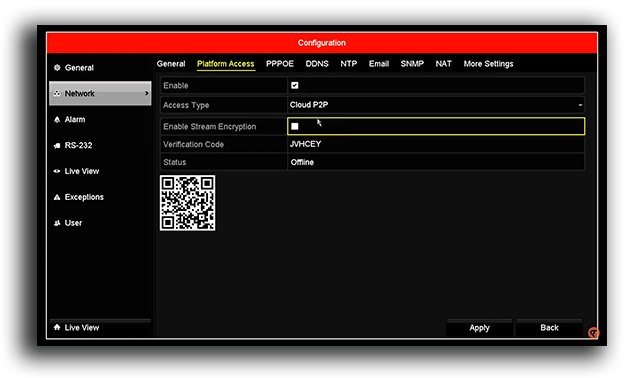Click the QR code image
Screen dimensions: 641x378
(188, 203)
